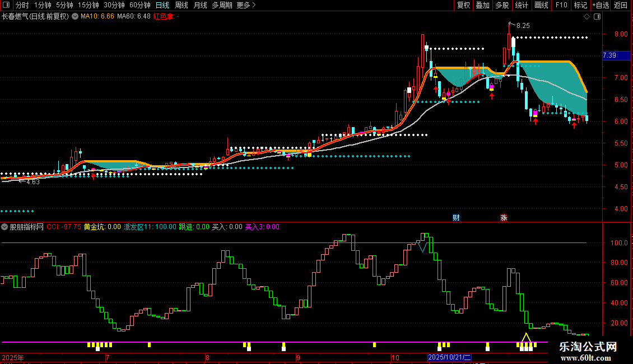Click month 8 on the time axis
The image size is (633, 364).
click(207, 357)
